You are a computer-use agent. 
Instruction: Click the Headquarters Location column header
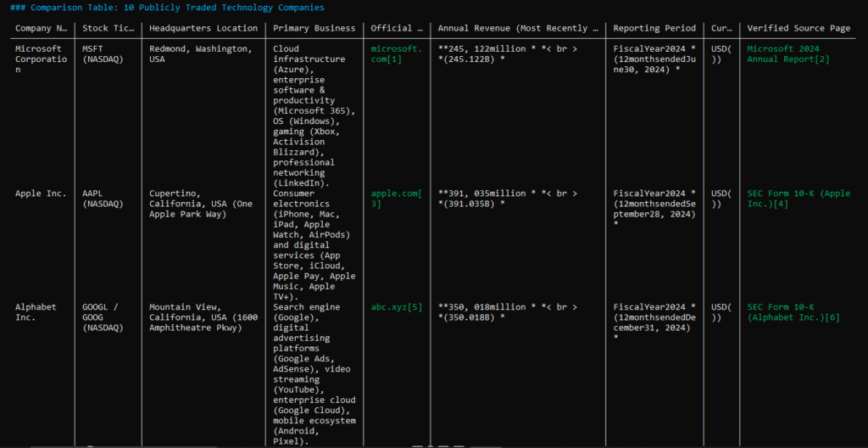click(x=203, y=28)
